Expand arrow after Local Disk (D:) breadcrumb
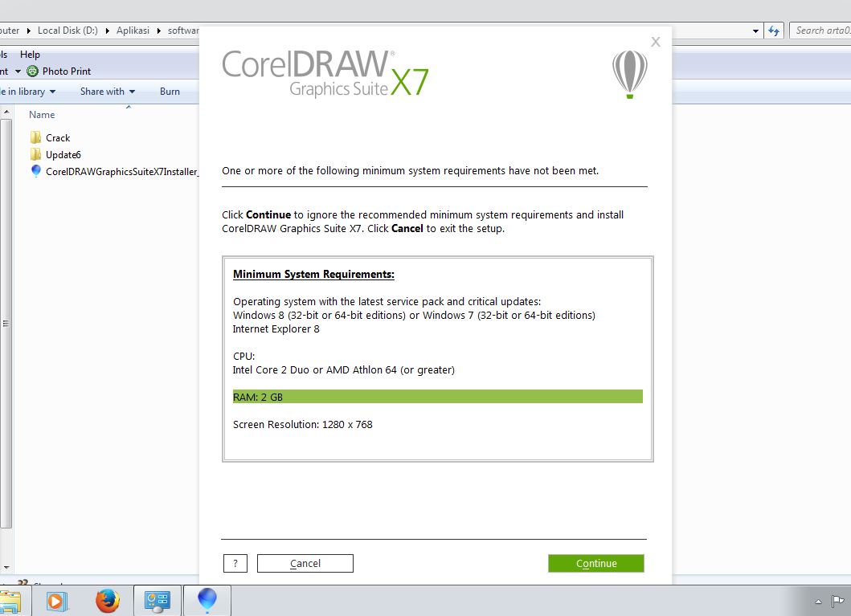 (x=107, y=31)
